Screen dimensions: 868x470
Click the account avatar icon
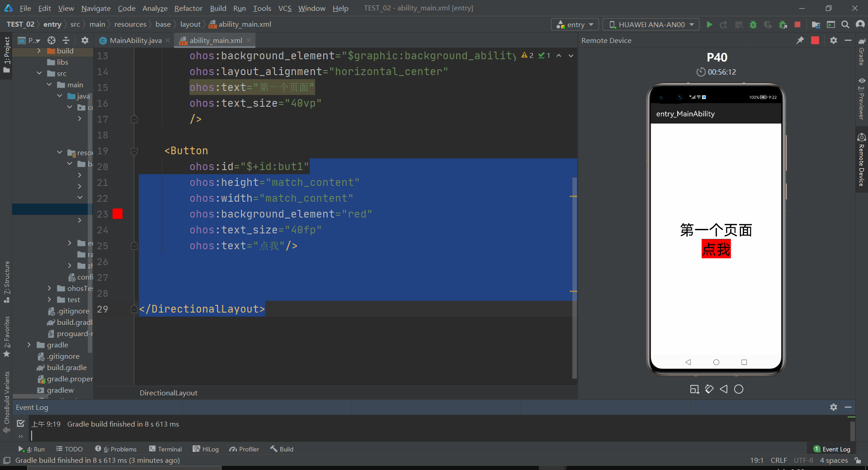click(860, 24)
